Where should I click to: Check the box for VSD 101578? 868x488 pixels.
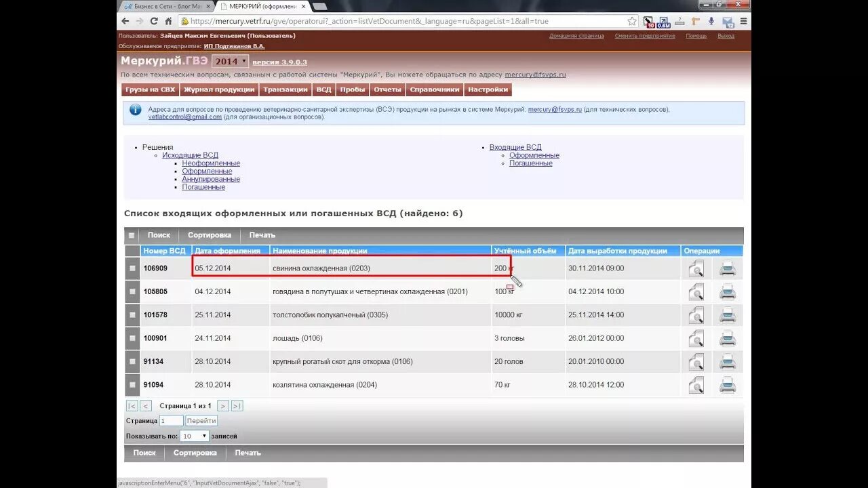point(133,315)
